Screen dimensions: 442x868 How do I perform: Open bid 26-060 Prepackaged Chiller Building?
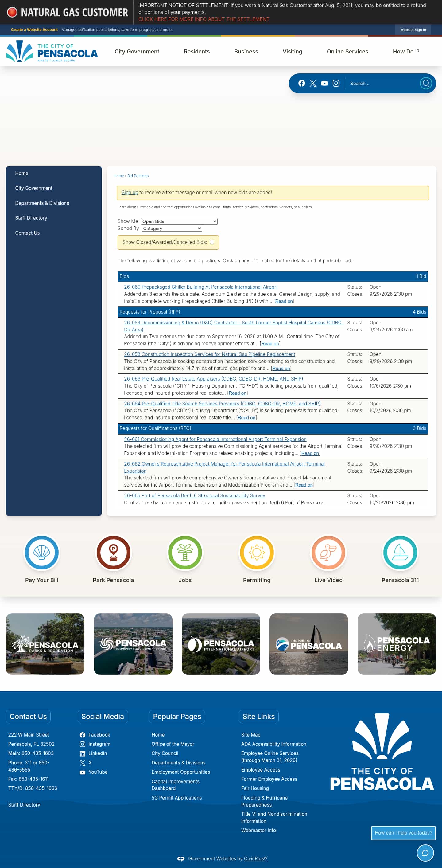pyautogui.click(x=201, y=287)
